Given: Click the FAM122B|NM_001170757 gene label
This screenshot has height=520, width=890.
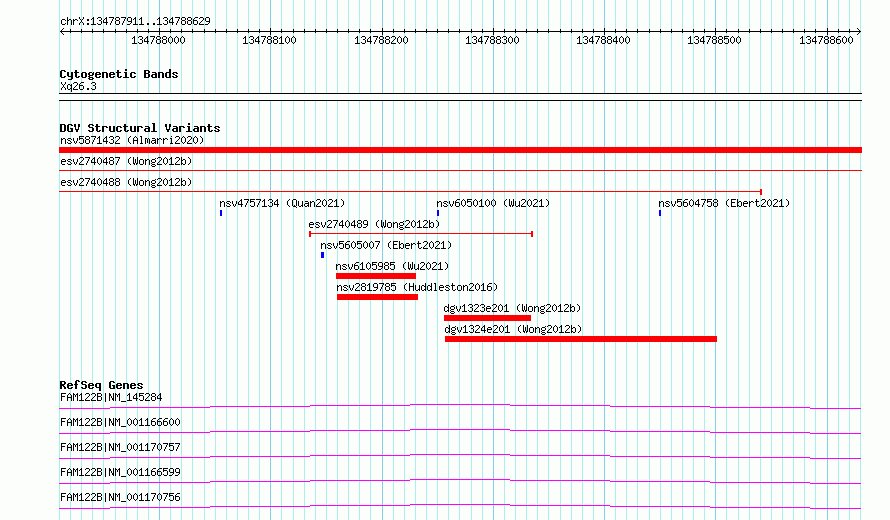Looking at the screenshot, I should (120, 447).
